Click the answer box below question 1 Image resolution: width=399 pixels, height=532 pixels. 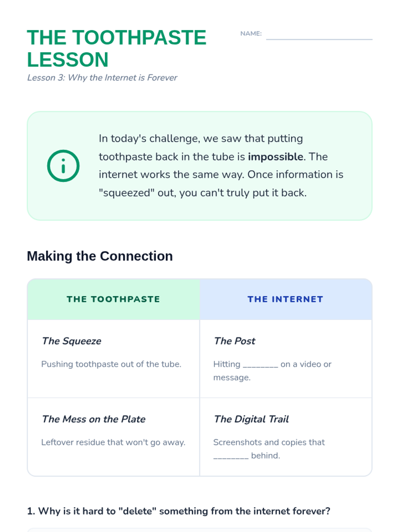[199, 530]
